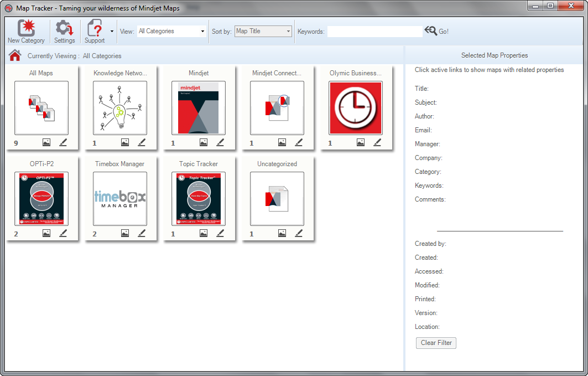Screen dimensions: 588x376
Task: Click the image icon under Timebox Manager
Action: click(125, 233)
